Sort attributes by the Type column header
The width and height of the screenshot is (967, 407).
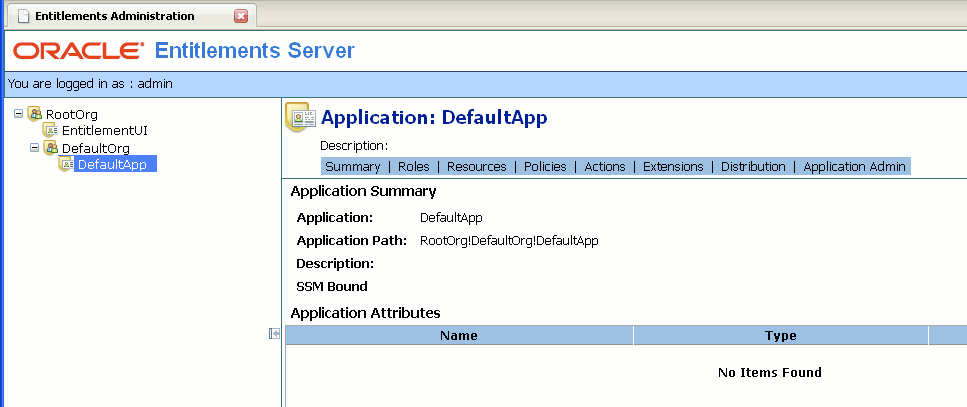(x=781, y=335)
